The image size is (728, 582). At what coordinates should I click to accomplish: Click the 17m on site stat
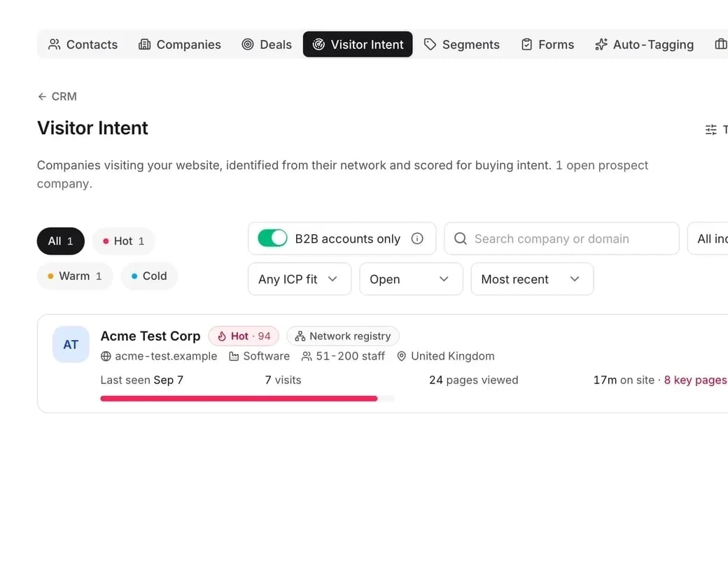coord(624,380)
